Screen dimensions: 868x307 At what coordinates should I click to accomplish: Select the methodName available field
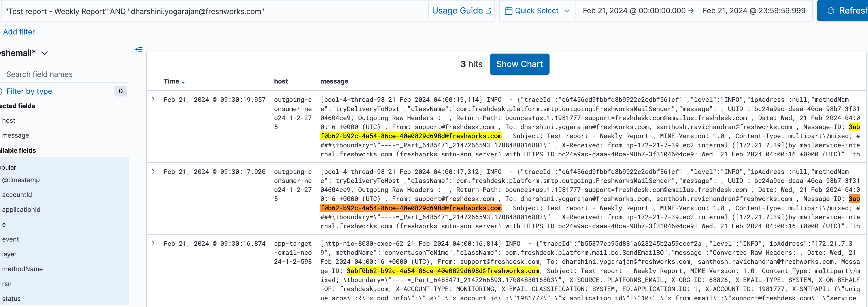coord(22,269)
